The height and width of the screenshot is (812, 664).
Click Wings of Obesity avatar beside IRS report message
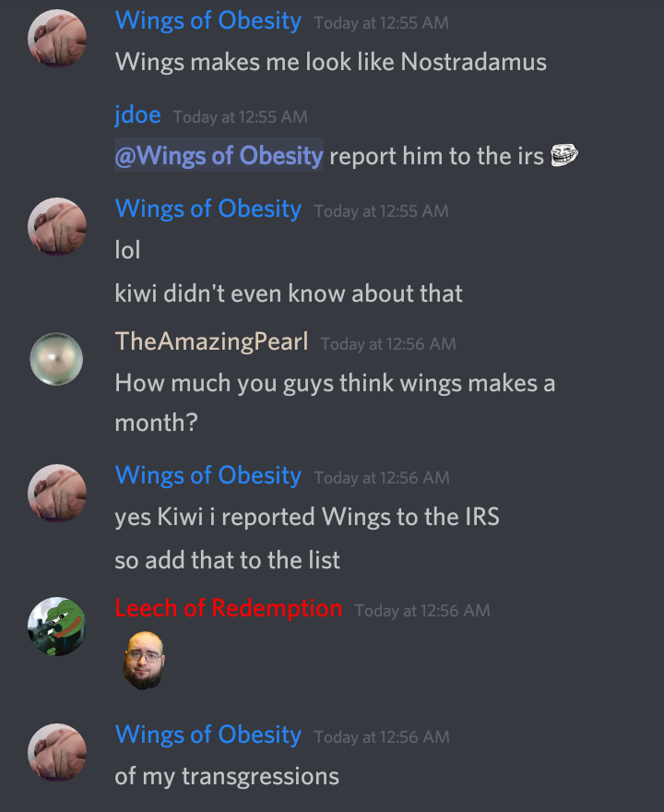coord(56,493)
